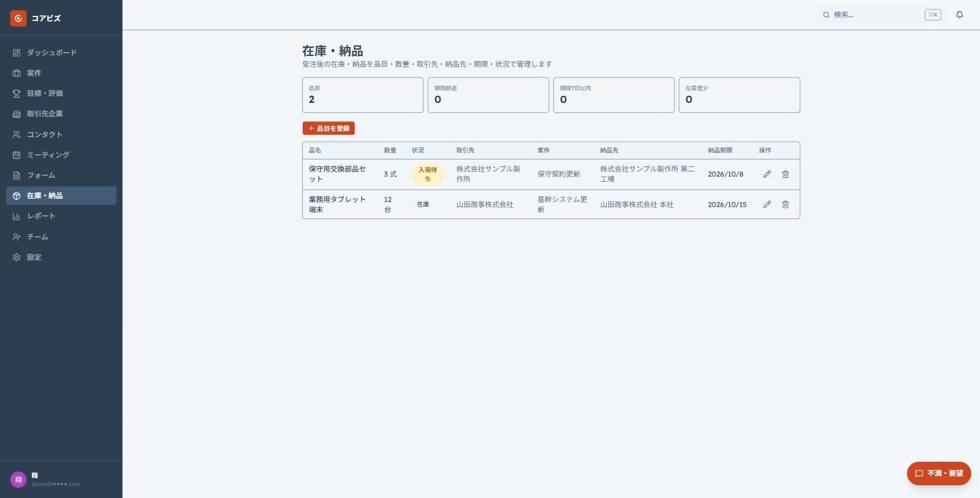Open レポート page

[61, 216]
